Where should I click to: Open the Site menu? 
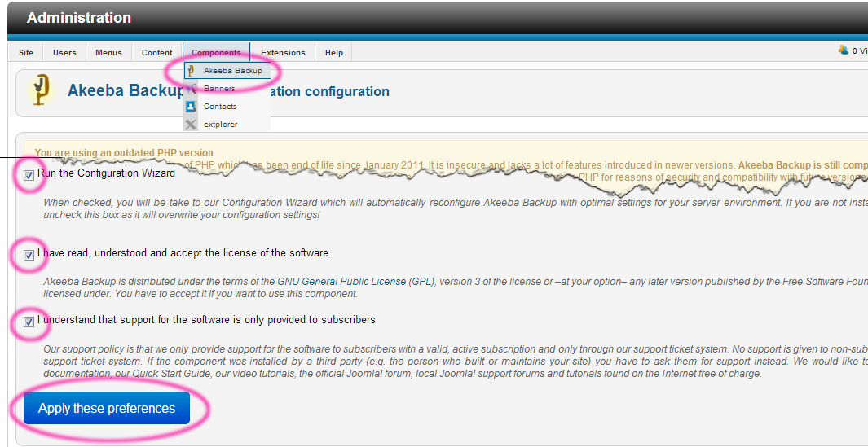click(x=26, y=53)
